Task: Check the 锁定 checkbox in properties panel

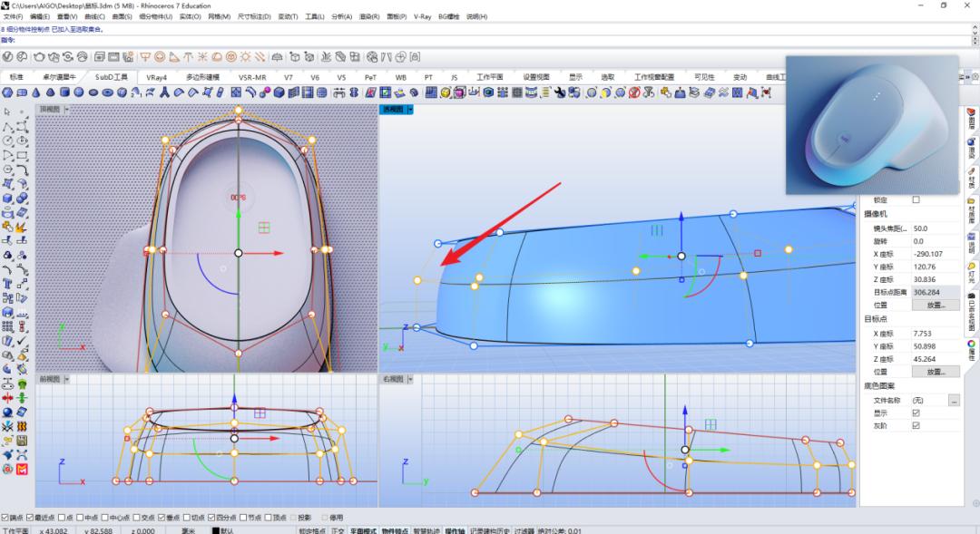Action: (x=916, y=199)
